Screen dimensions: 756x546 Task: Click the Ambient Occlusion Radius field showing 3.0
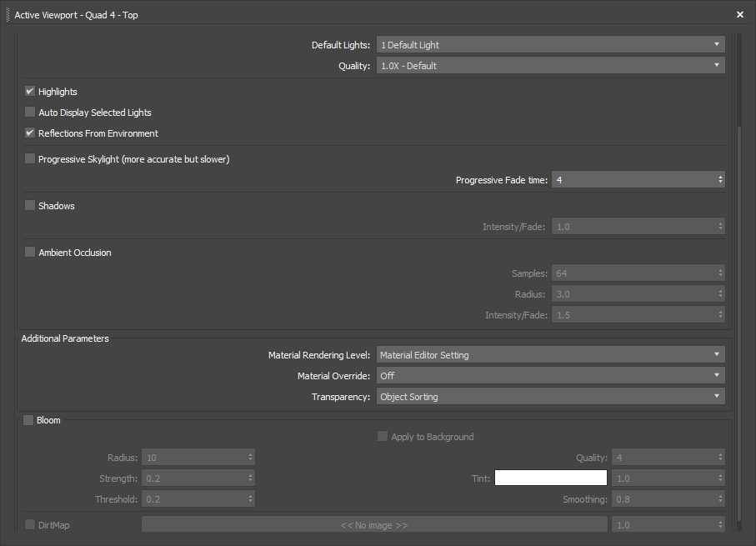(x=638, y=294)
